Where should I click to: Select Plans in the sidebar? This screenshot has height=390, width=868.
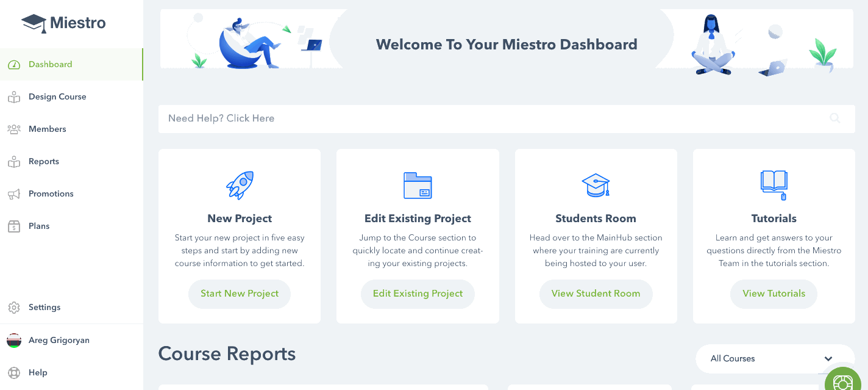tap(71, 226)
